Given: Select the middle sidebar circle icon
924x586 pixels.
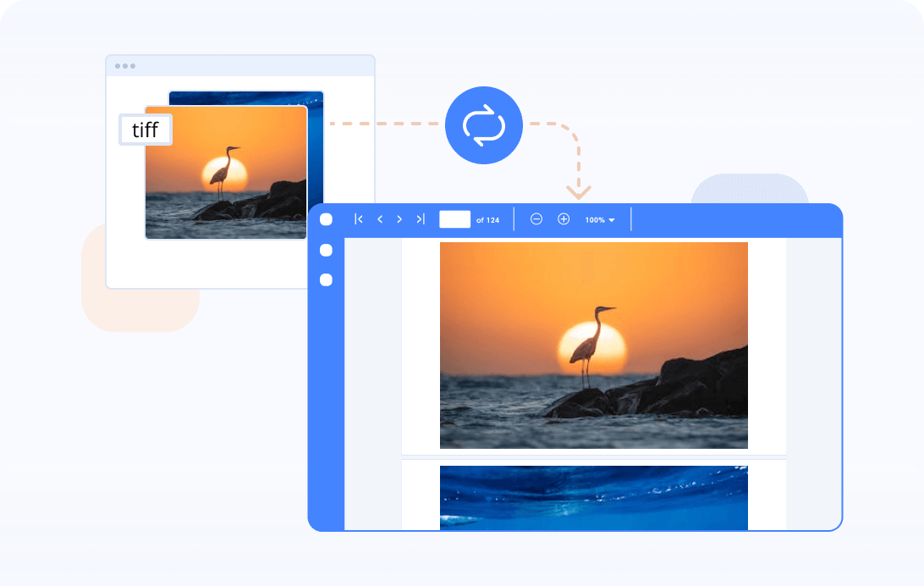Looking at the screenshot, I should (x=326, y=250).
